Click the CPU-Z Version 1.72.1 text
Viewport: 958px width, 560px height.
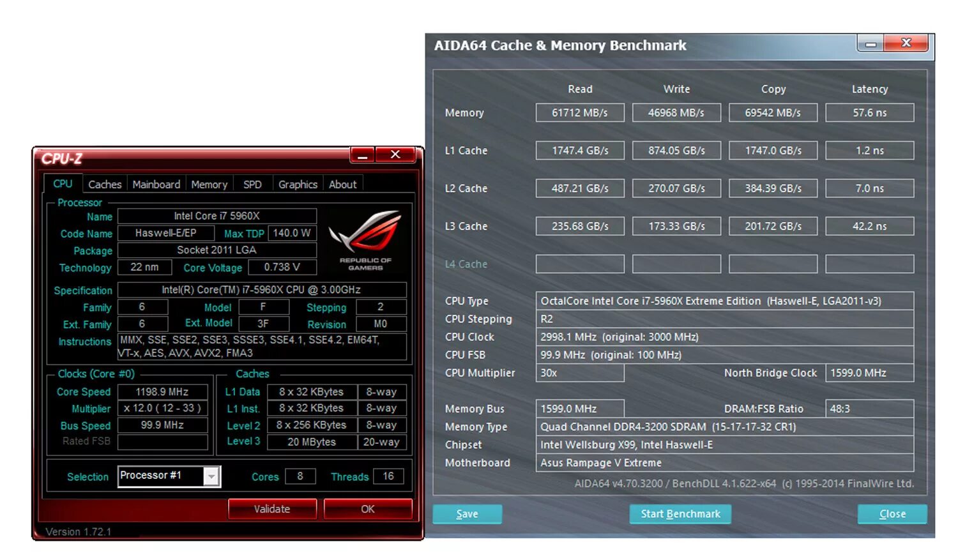78,532
